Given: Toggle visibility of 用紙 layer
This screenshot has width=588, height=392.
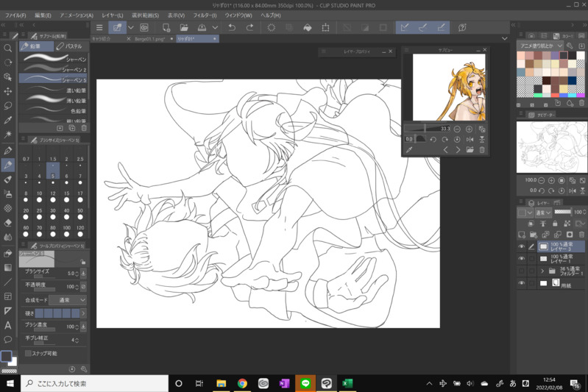Looking at the screenshot, I should 522,282.
